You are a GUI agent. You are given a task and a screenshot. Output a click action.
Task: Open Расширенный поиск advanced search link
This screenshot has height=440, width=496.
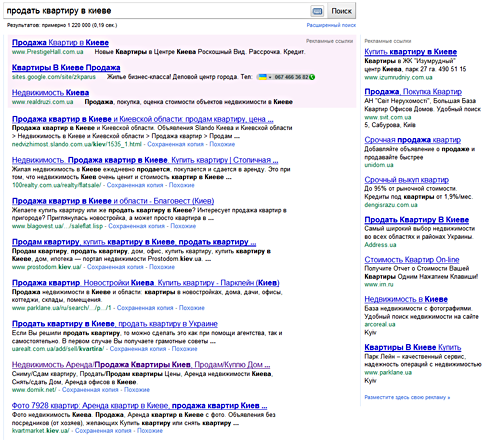tap(331, 25)
